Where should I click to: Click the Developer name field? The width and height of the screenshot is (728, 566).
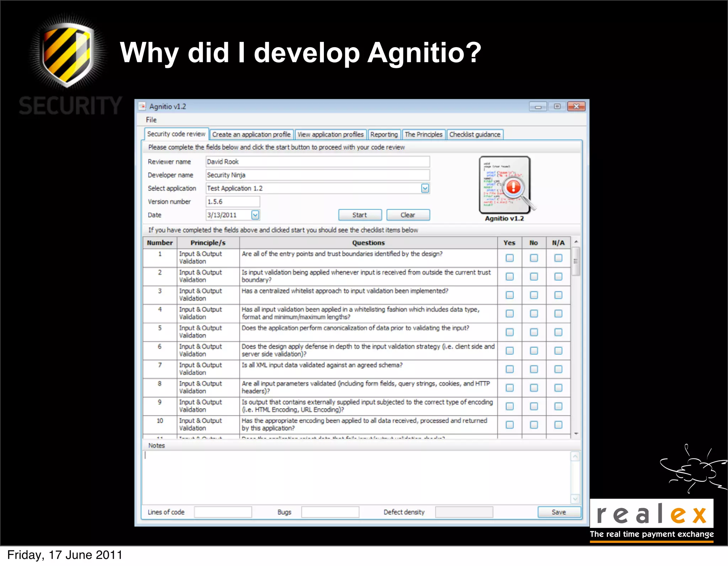[x=317, y=175]
